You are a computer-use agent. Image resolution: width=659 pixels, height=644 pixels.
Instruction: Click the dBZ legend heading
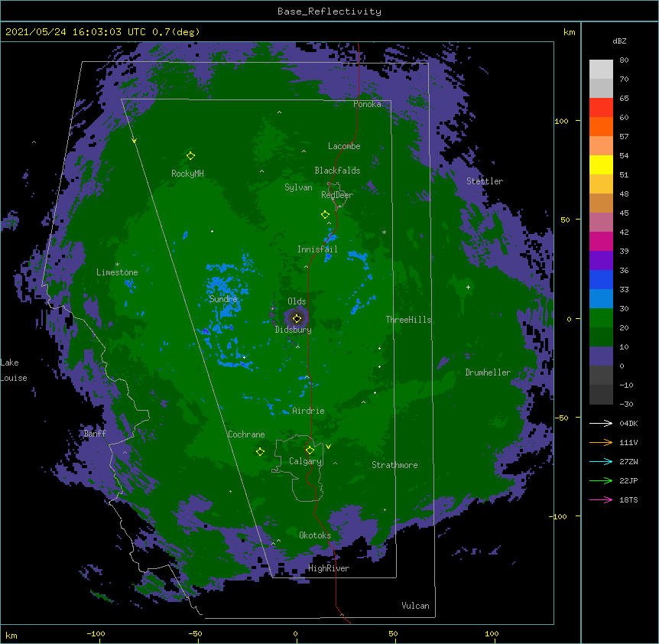coord(619,41)
